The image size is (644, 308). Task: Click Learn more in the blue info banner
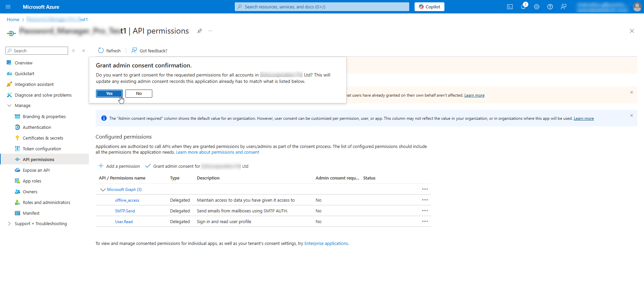[x=584, y=118]
